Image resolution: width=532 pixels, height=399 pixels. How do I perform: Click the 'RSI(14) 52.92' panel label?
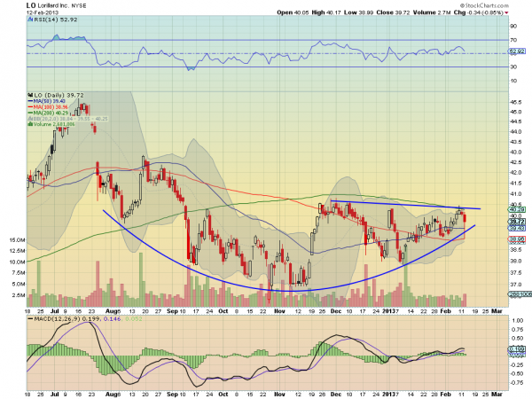coord(55,20)
